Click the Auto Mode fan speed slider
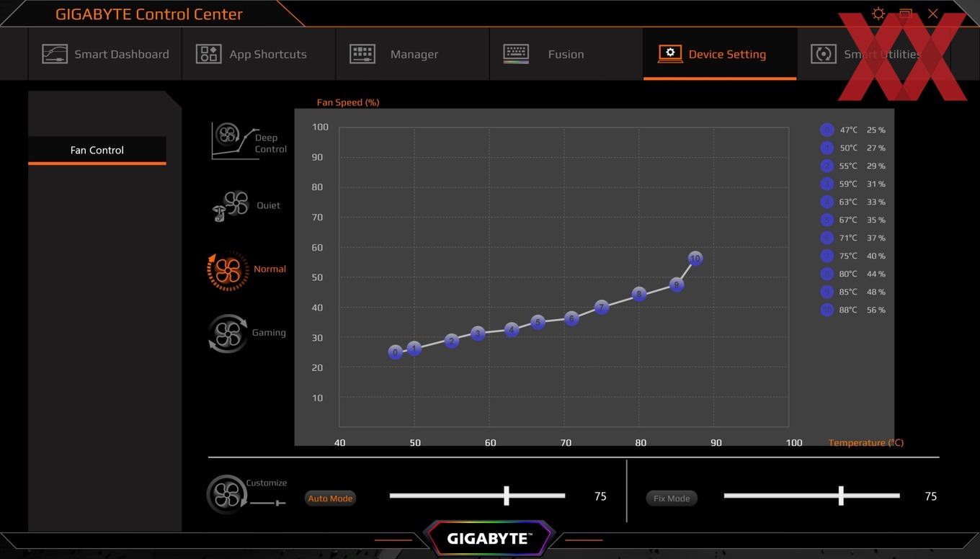The width and height of the screenshot is (980, 559). pos(477,496)
